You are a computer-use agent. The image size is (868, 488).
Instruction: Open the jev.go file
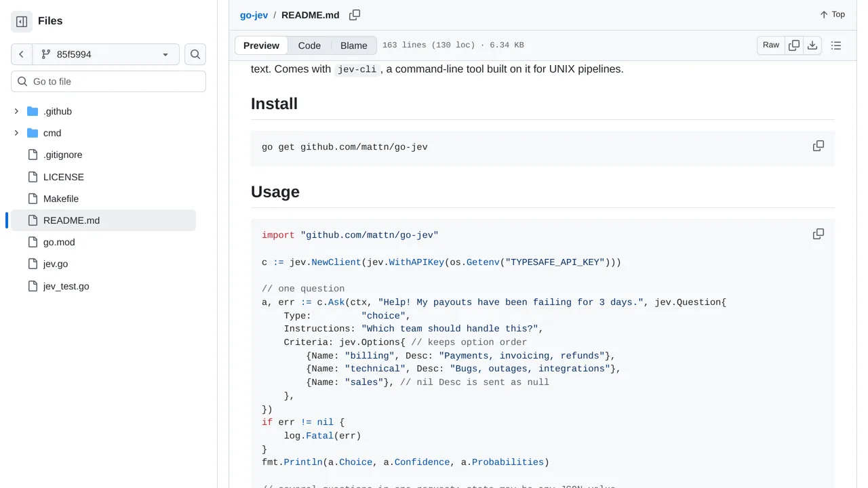(56, 264)
